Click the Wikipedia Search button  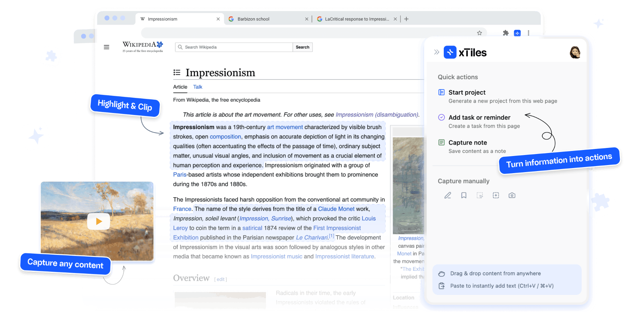[302, 47]
